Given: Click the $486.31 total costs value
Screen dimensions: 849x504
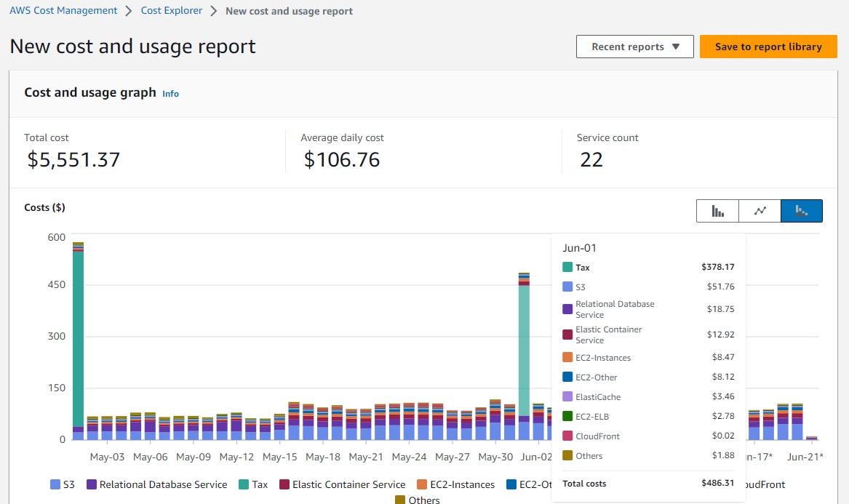Looking at the screenshot, I should coord(718,483).
